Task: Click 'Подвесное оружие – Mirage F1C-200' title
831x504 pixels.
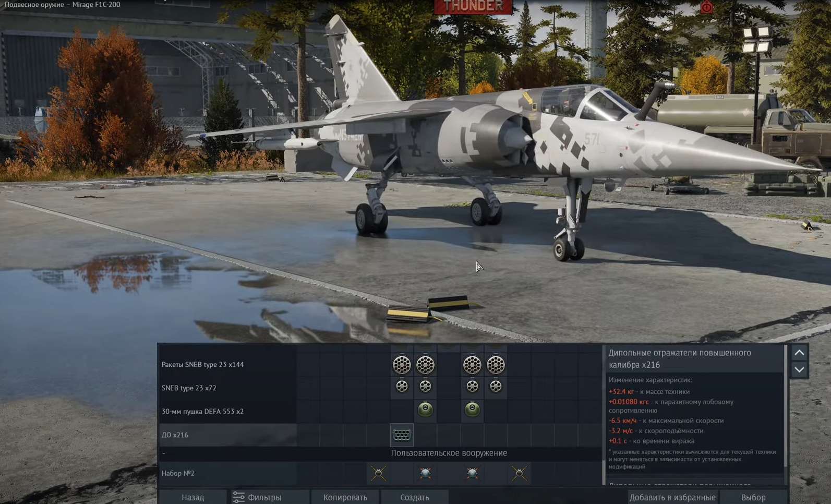Action: [63, 5]
